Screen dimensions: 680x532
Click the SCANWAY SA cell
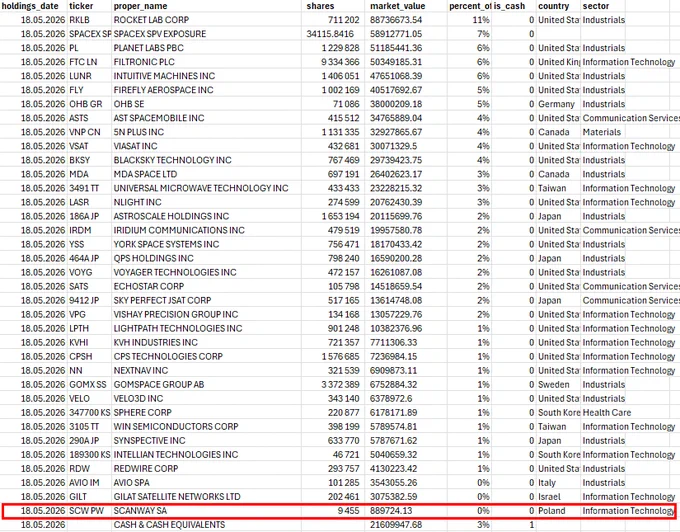pos(207,510)
